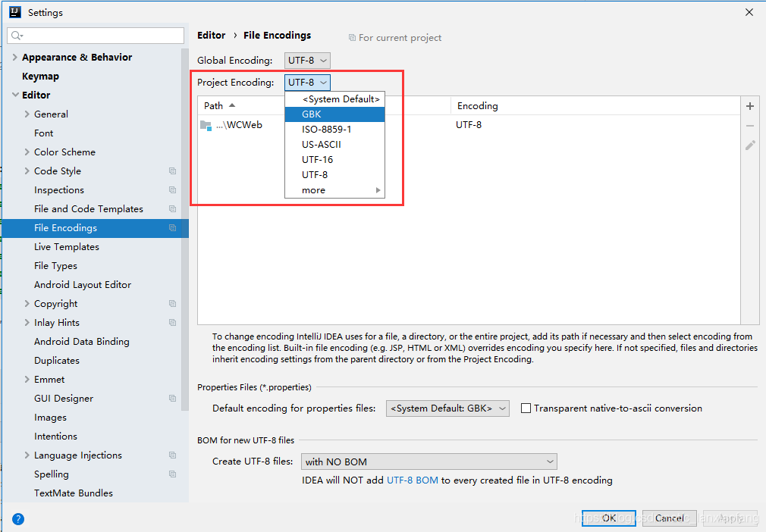
Task: Collapse the Editor section
Action: pyautogui.click(x=15, y=95)
